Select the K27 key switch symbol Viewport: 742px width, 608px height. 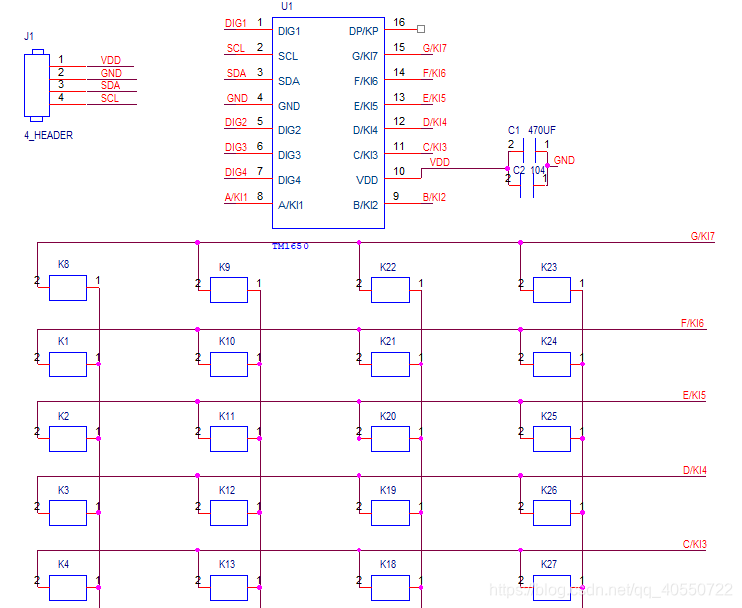pyautogui.click(x=552, y=588)
